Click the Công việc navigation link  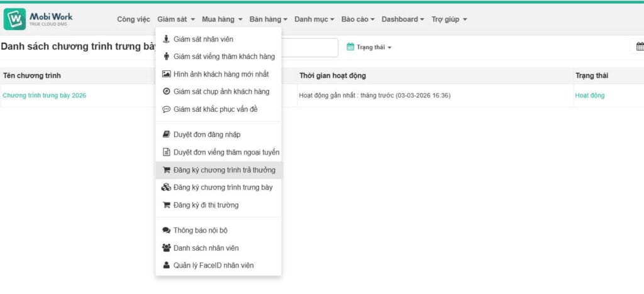133,19
